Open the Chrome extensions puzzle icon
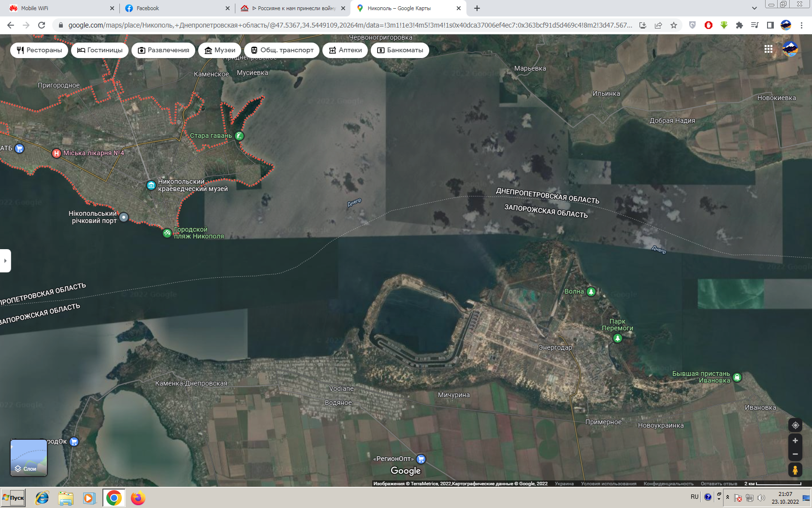Image resolution: width=812 pixels, height=508 pixels. click(x=739, y=25)
